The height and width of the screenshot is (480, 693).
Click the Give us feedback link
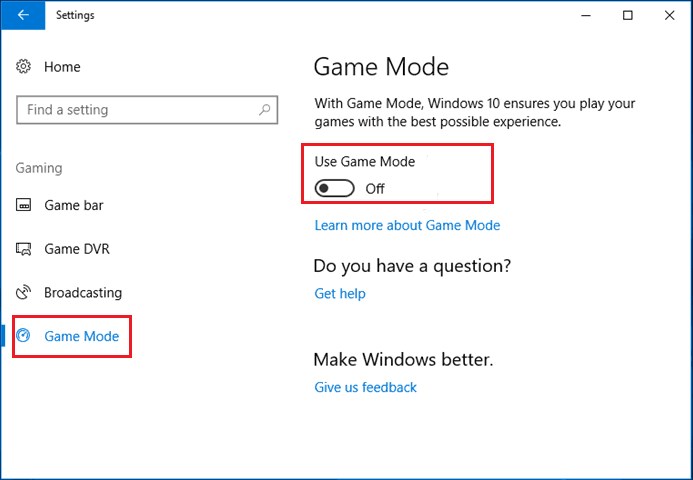[365, 387]
